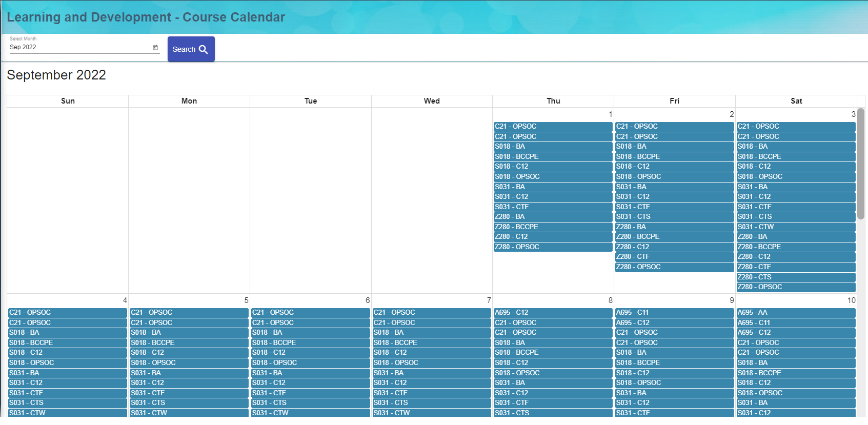Select the day 10 date number
Image resolution: width=868 pixels, height=425 pixels.
pos(851,300)
